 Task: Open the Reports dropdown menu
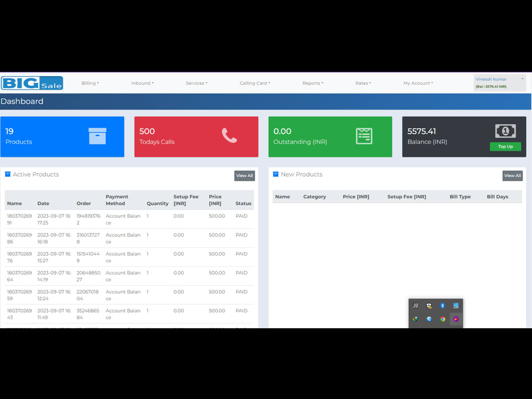(x=313, y=83)
